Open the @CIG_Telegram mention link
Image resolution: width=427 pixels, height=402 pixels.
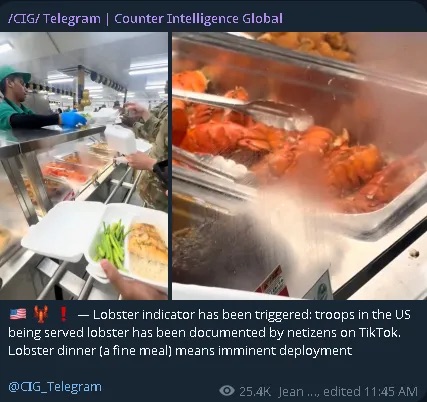tap(55, 387)
